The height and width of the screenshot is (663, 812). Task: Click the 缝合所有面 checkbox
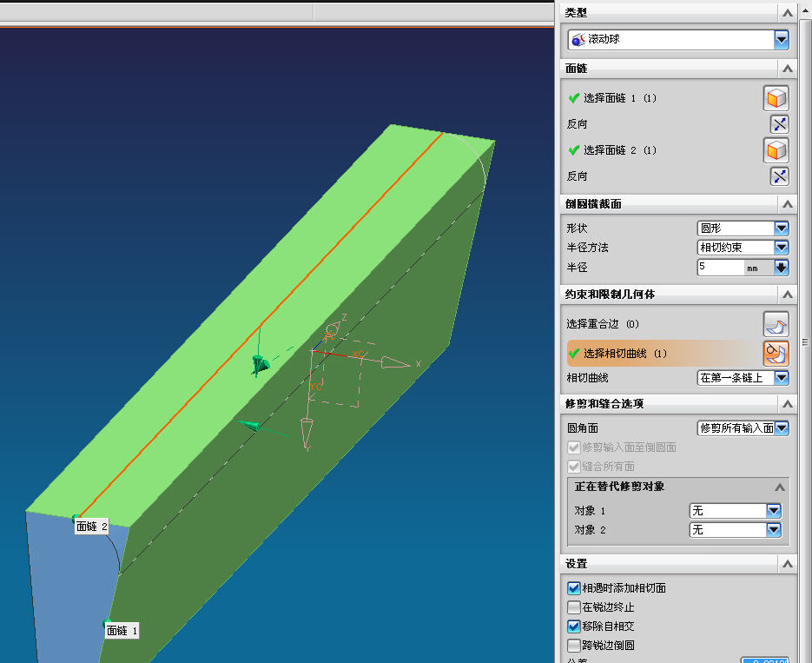pyautogui.click(x=574, y=466)
